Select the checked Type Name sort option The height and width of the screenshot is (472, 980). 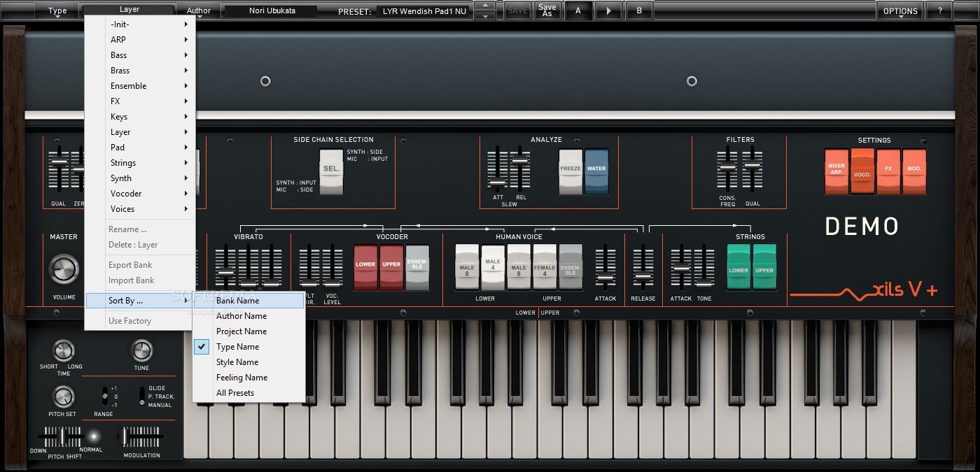coord(250,347)
